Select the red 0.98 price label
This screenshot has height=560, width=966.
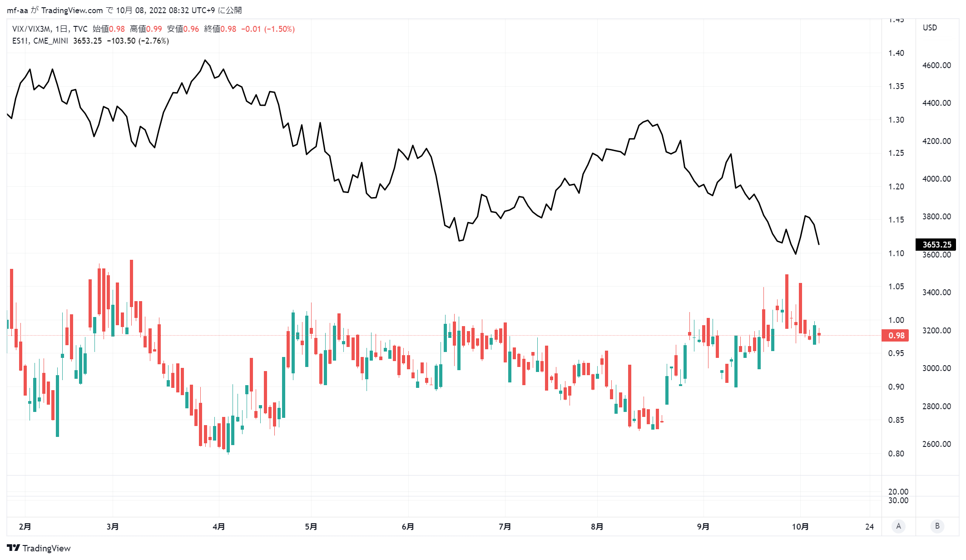(896, 335)
